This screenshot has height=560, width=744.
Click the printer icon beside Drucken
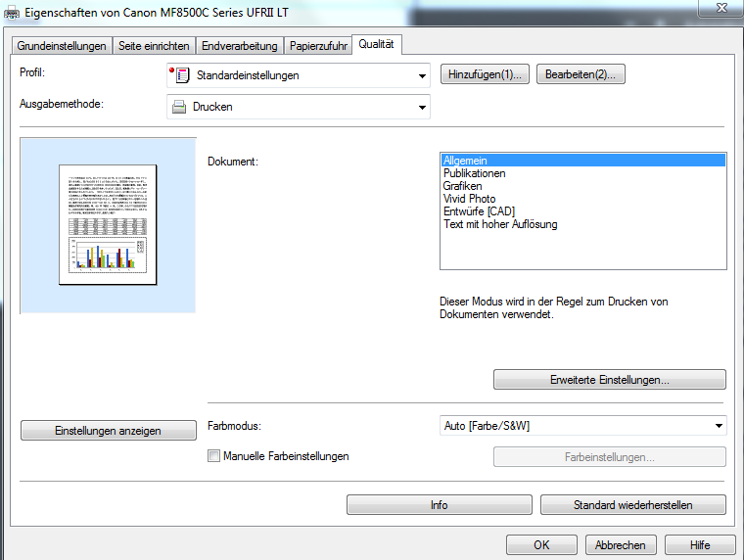point(179,107)
